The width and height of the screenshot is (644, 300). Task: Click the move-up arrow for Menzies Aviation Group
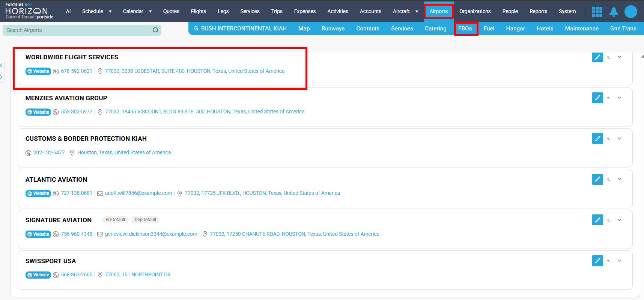[609, 98]
